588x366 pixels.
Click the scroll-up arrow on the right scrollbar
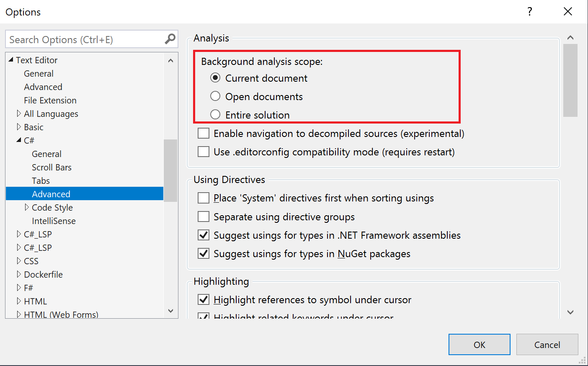click(x=570, y=37)
